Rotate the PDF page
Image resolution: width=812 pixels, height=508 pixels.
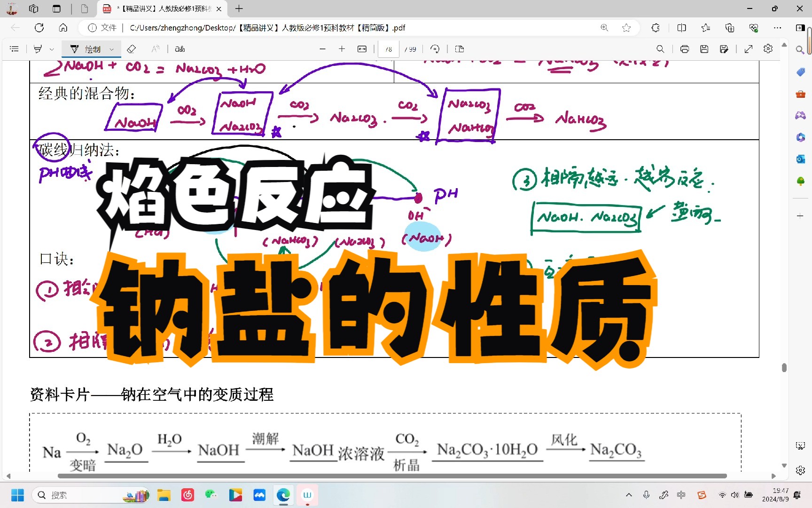[435, 49]
